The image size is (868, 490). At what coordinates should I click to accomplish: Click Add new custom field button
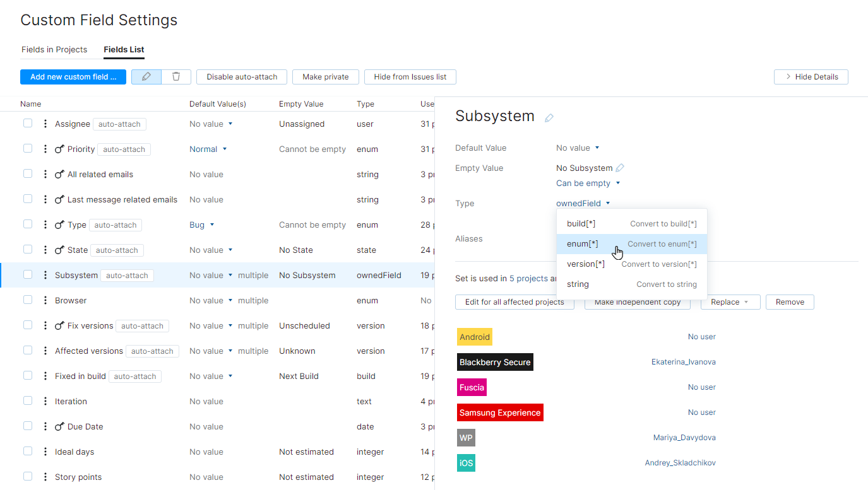[73, 77]
